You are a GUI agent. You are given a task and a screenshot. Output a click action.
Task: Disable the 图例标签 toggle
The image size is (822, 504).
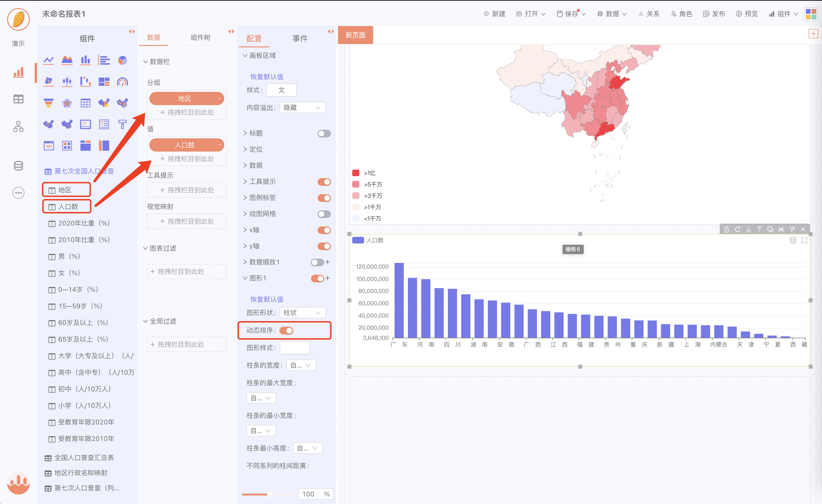coord(324,198)
